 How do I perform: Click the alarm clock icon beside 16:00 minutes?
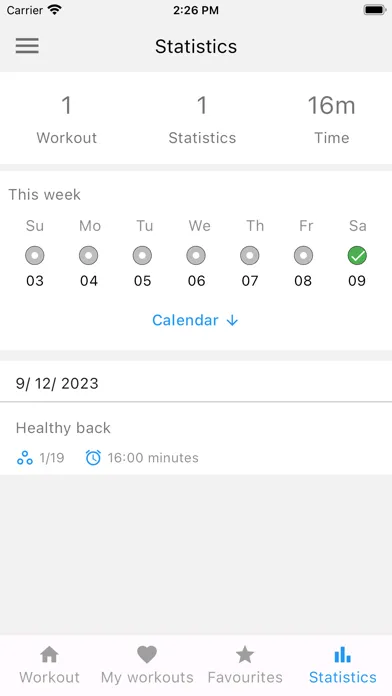(x=93, y=458)
